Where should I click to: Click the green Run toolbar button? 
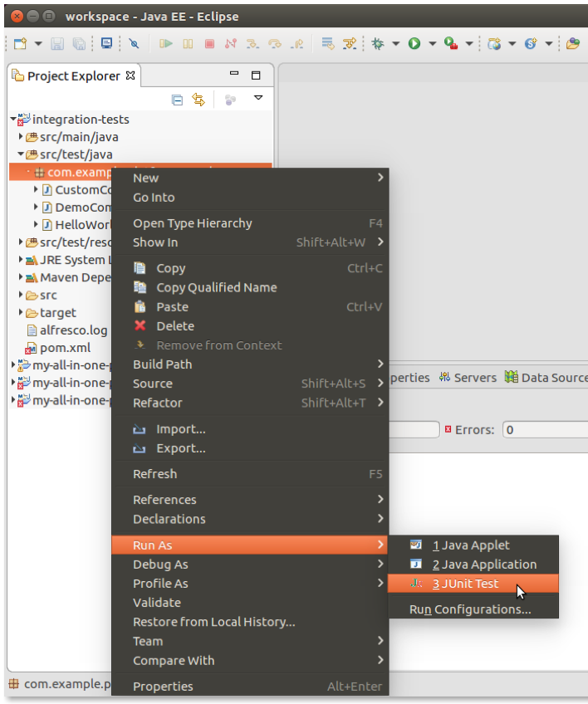(414, 43)
